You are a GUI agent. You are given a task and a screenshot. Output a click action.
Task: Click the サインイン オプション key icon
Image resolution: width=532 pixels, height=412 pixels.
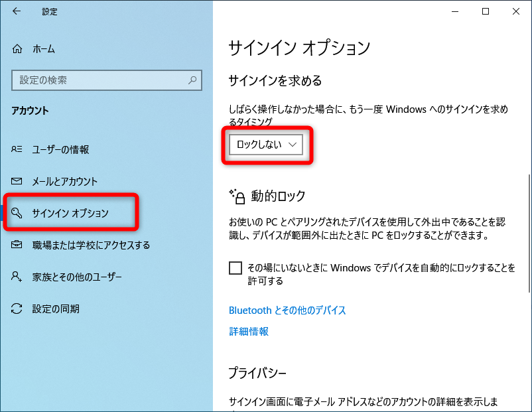coord(18,213)
